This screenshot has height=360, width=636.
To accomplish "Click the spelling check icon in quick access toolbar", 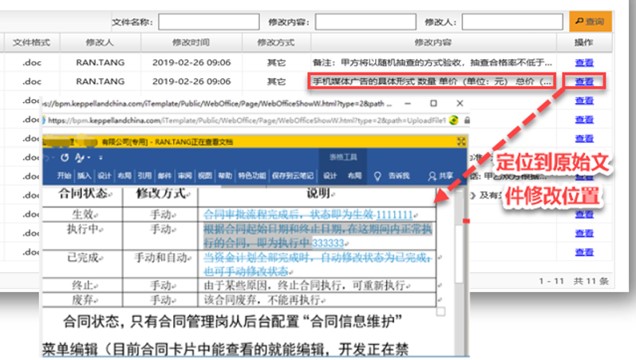I will (x=79, y=157).
